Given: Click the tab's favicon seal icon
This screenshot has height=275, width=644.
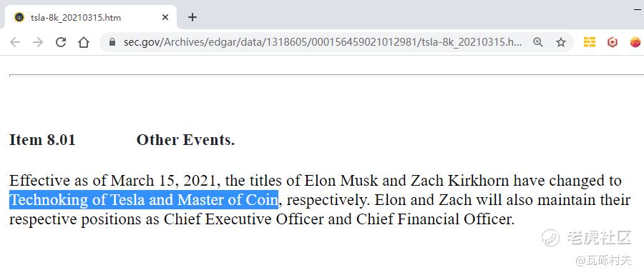Looking at the screenshot, I should [x=19, y=17].
